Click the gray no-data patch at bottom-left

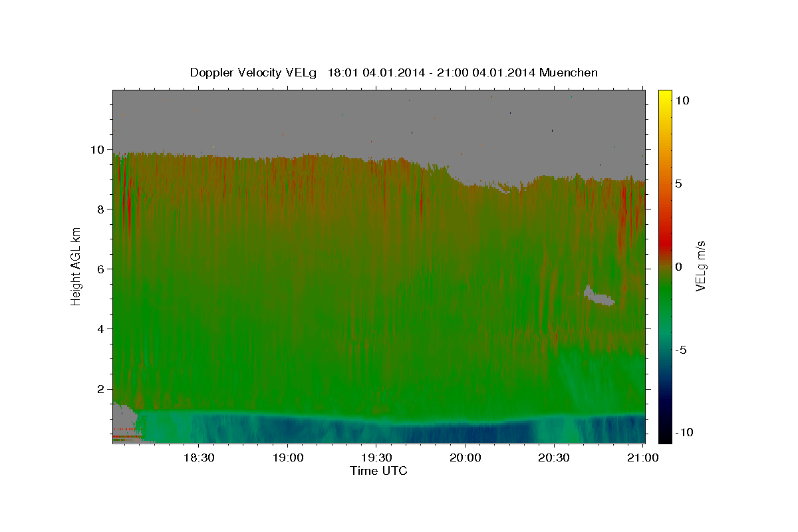(124, 424)
